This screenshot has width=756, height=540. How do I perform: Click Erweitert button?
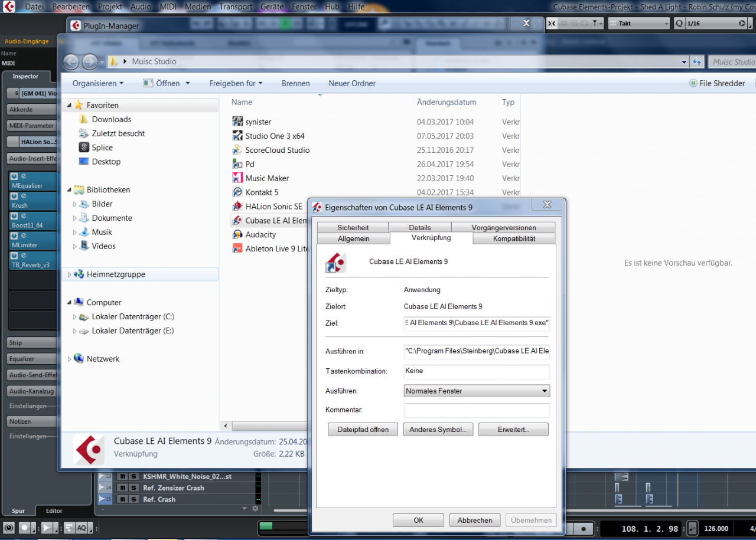(x=513, y=430)
